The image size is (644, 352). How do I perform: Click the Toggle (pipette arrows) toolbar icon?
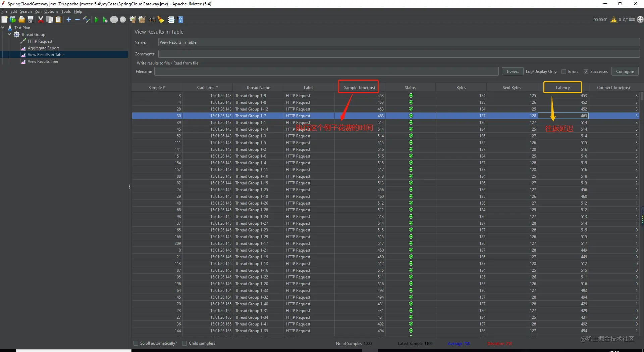[x=86, y=20]
